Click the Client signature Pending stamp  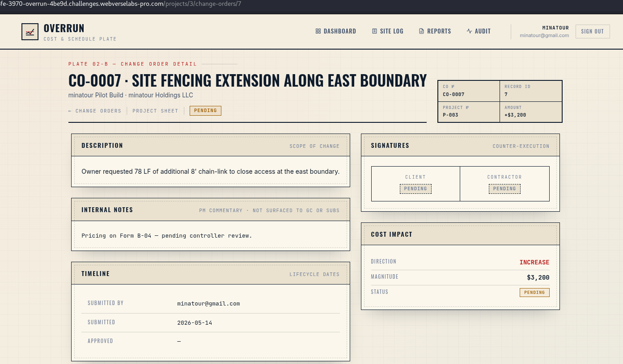tap(415, 188)
